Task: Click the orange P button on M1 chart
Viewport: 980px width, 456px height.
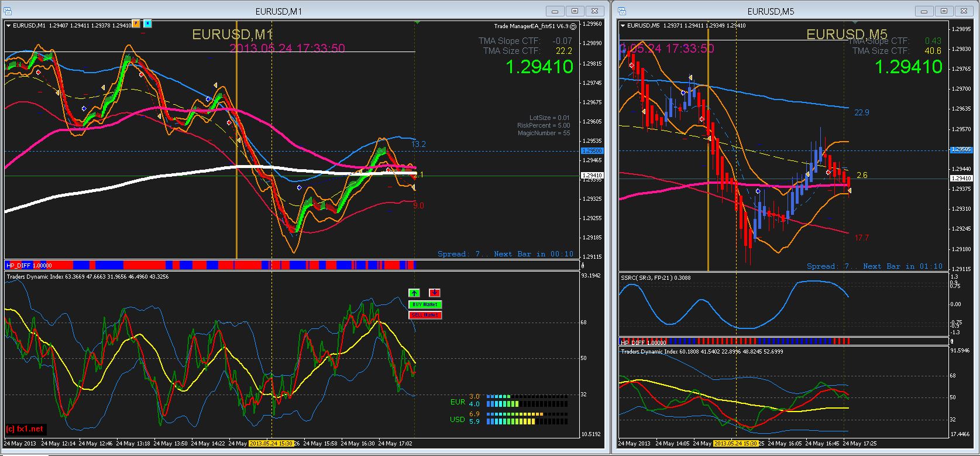Action: coord(136,23)
